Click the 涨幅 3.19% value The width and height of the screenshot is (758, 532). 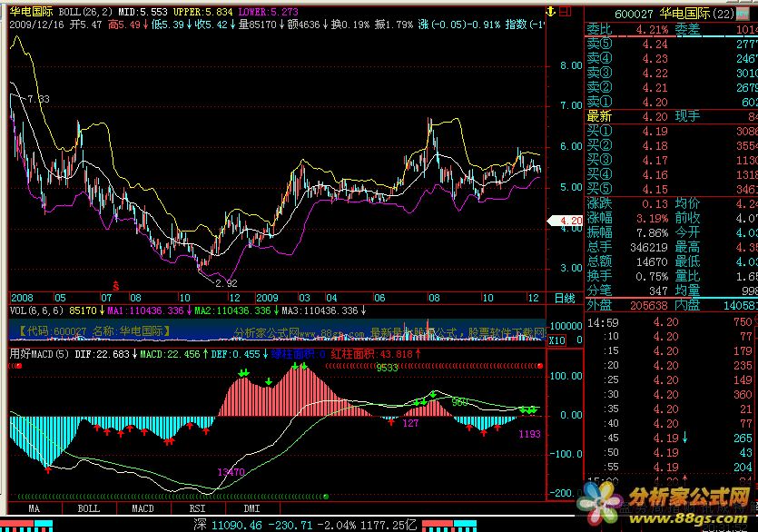click(x=652, y=218)
